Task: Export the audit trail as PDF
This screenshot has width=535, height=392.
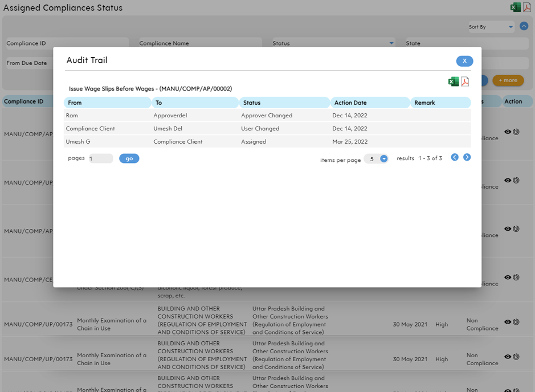Action: 465,81
